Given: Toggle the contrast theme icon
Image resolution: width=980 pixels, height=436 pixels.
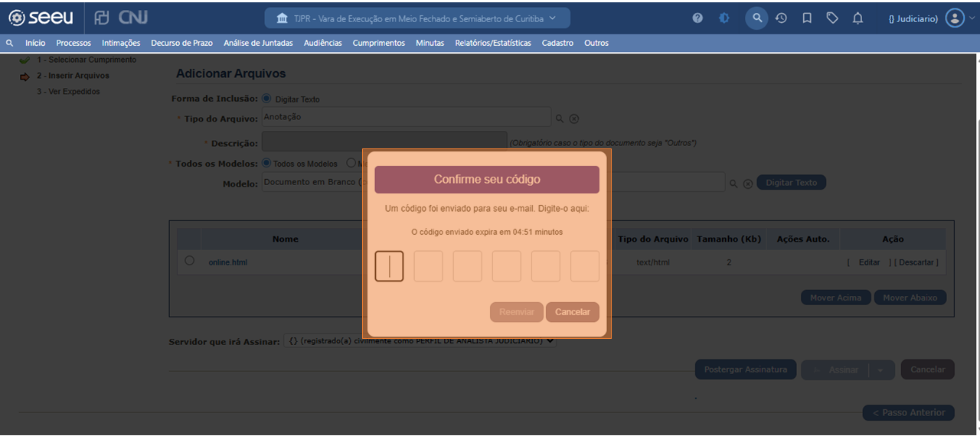Looking at the screenshot, I should (724, 18).
